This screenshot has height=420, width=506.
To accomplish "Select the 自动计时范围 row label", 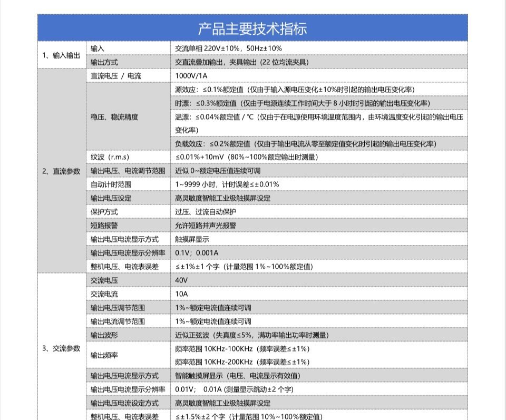I will [128, 184].
